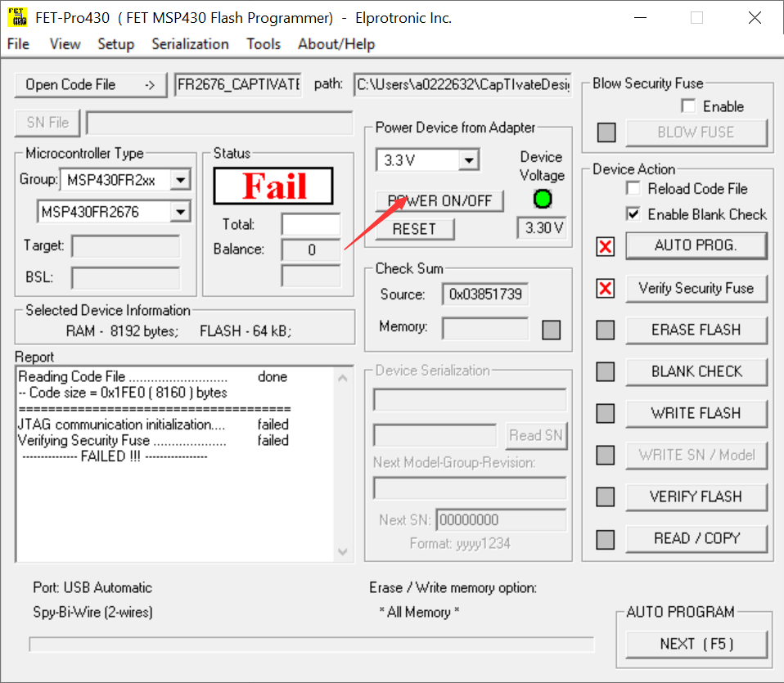Click the gray status box beside ERASE FLASH

tap(606, 330)
